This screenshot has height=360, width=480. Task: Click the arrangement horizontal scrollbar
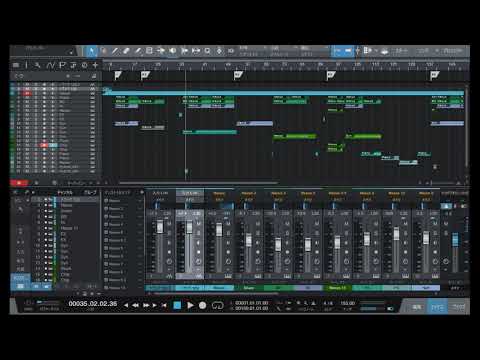pyautogui.click(x=199, y=183)
